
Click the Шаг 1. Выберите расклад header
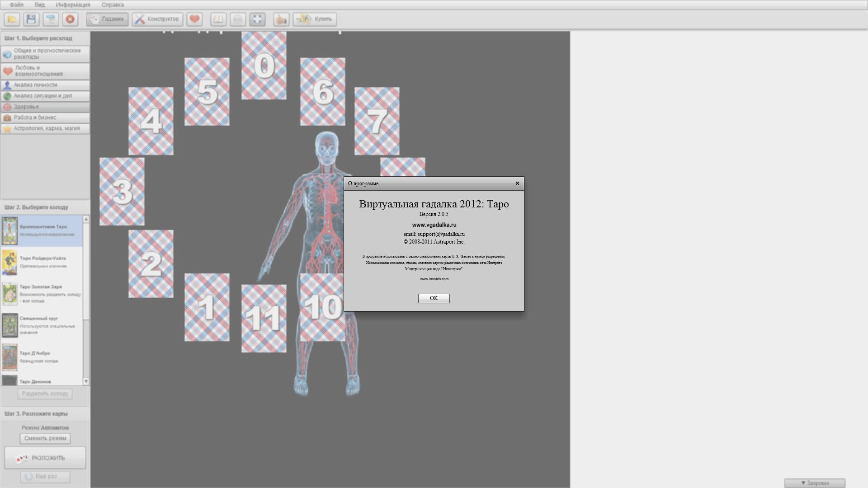point(38,38)
